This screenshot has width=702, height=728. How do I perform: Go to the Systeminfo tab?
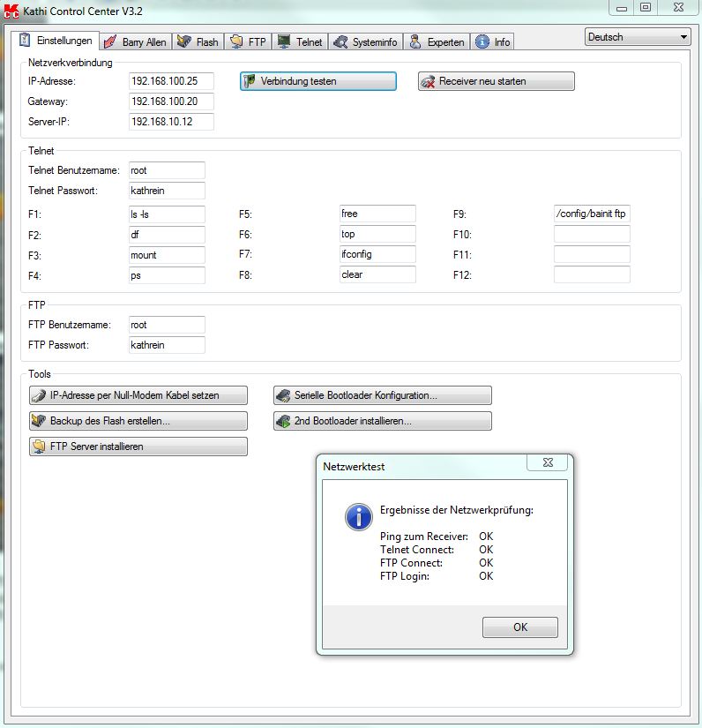point(366,41)
